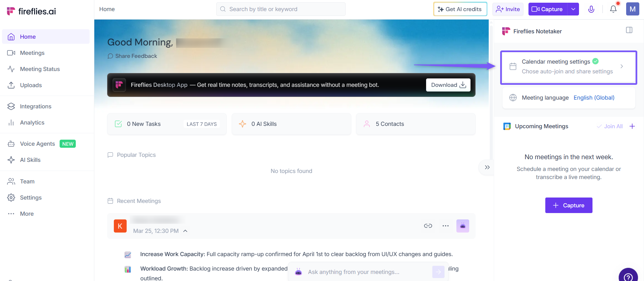Click the microphone icon
The height and width of the screenshot is (281, 644).
(591, 9)
